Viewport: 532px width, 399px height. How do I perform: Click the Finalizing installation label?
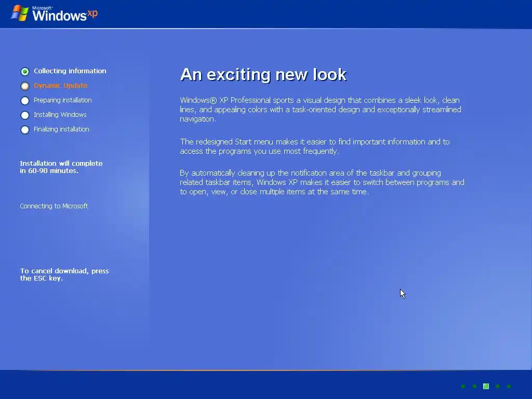click(61, 129)
